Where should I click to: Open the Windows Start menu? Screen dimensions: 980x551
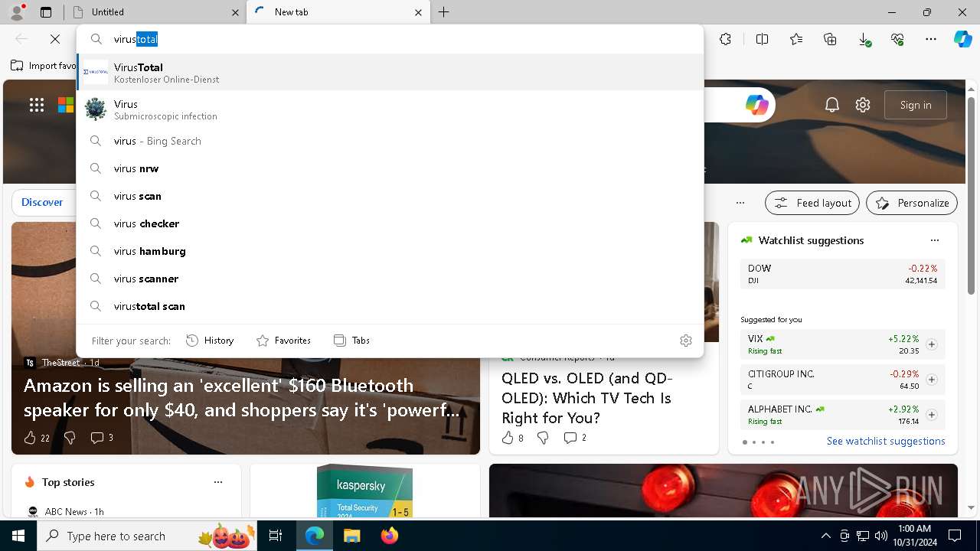(x=18, y=536)
